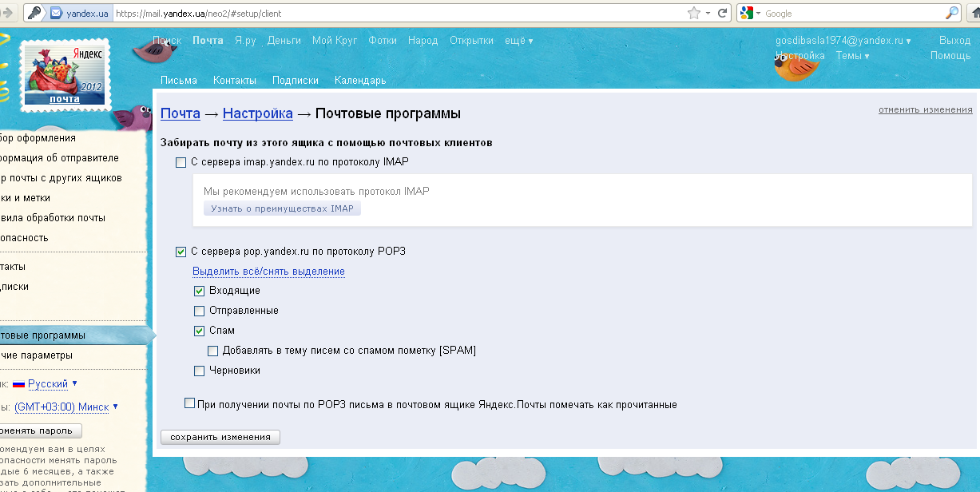Open the search engine selector dropdown
980x492 pixels.
tap(758, 14)
